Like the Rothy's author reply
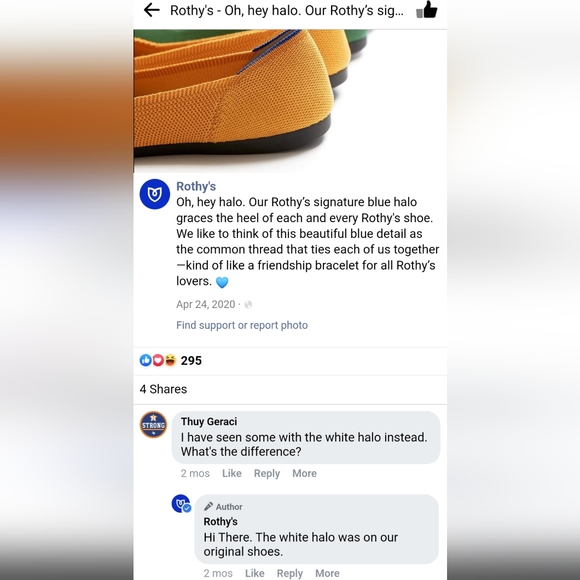580x580 pixels. pos(255,573)
